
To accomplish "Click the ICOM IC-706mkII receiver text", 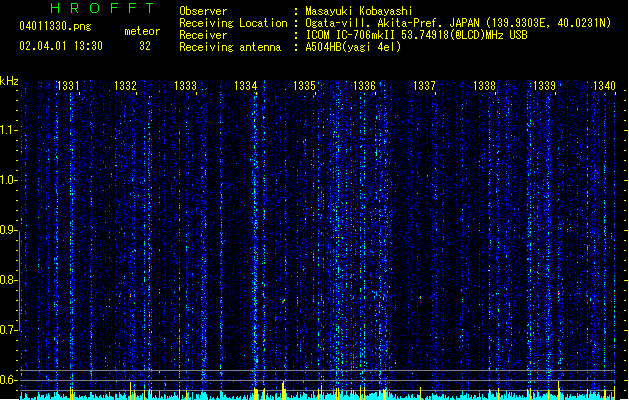I will click(416, 35).
